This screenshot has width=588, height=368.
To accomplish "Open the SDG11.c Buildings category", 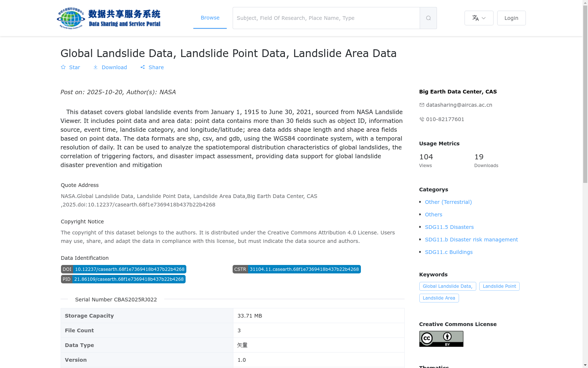I will pos(449,252).
